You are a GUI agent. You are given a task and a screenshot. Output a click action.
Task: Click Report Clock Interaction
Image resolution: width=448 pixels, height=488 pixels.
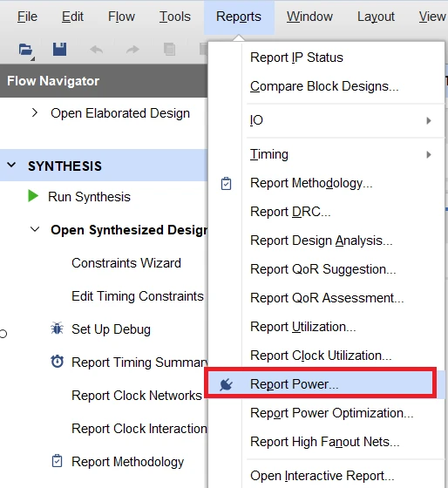pos(139,429)
